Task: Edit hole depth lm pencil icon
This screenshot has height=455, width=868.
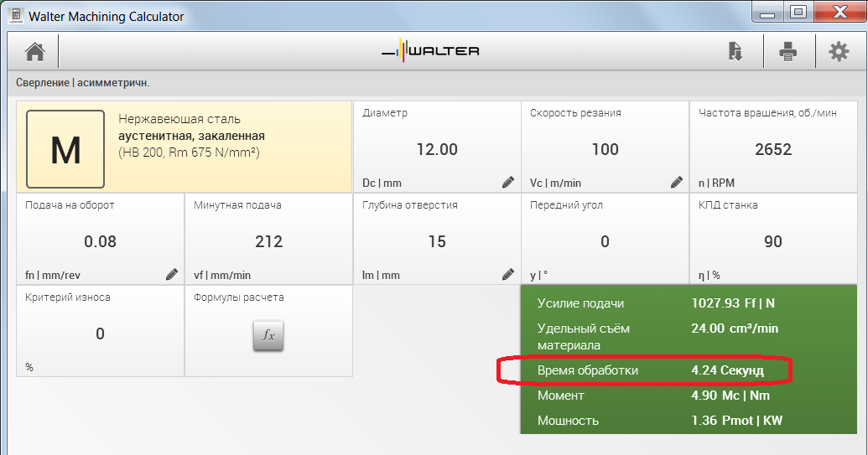Action: [508, 274]
